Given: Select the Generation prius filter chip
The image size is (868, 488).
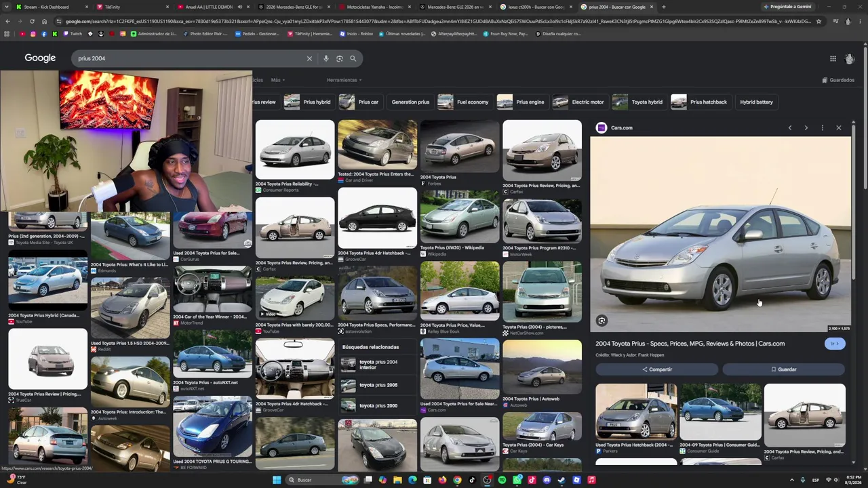Looking at the screenshot, I should [x=410, y=102].
